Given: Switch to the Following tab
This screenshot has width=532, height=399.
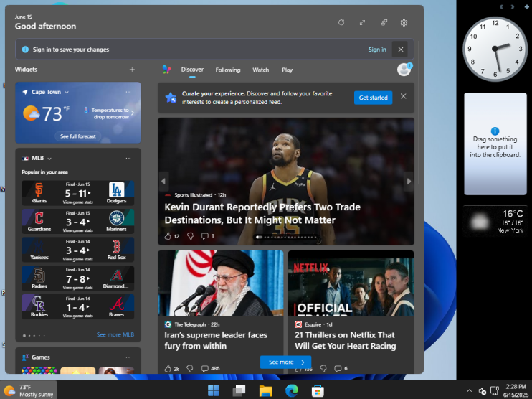Looking at the screenshot, I should point(228,70).
